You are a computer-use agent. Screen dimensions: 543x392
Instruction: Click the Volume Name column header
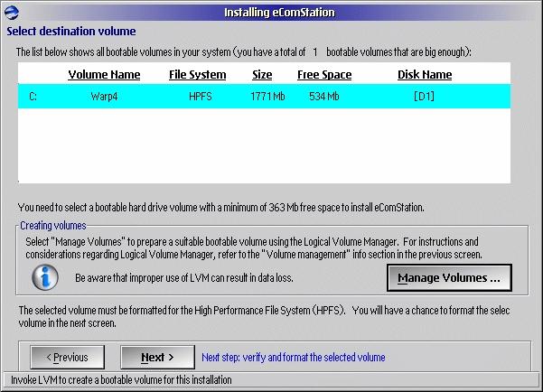coord(104,74)
